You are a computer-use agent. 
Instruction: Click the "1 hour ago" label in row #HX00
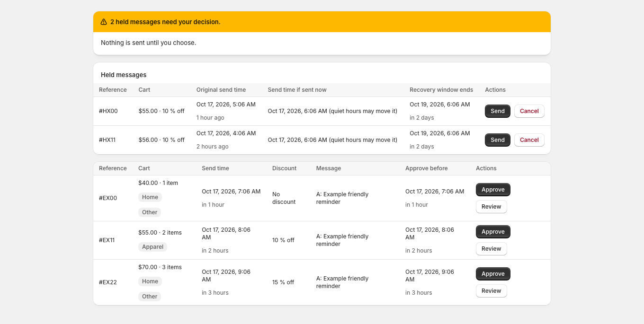point(210,118)
